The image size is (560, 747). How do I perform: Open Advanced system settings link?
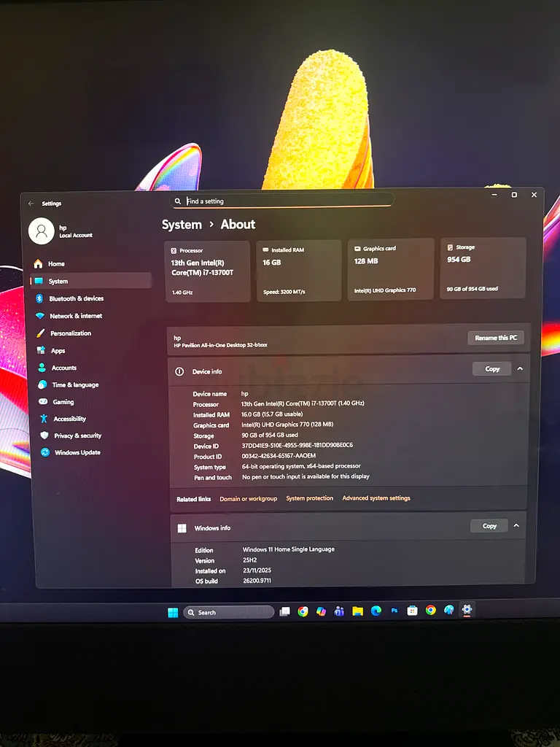coord(376,498)
